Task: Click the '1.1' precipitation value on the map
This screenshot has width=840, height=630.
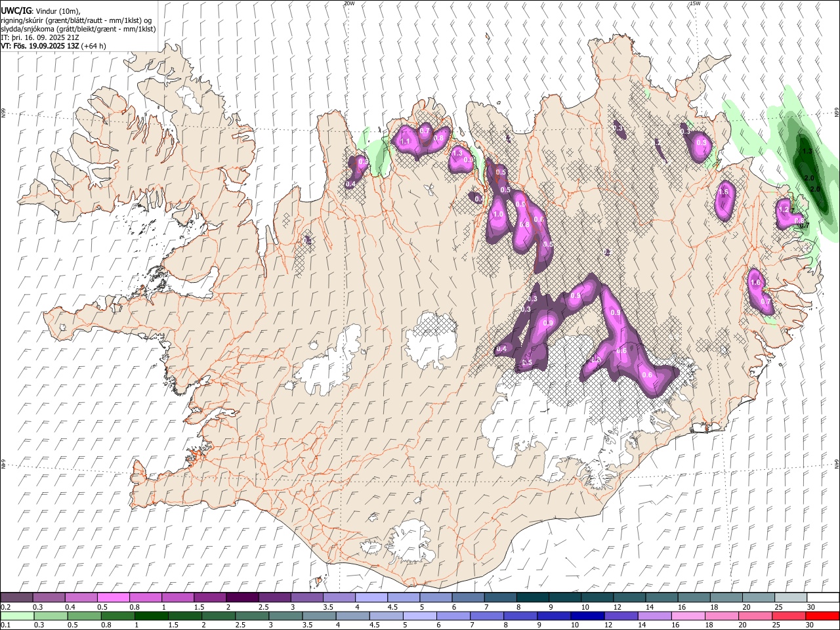Action: point(405,141)
